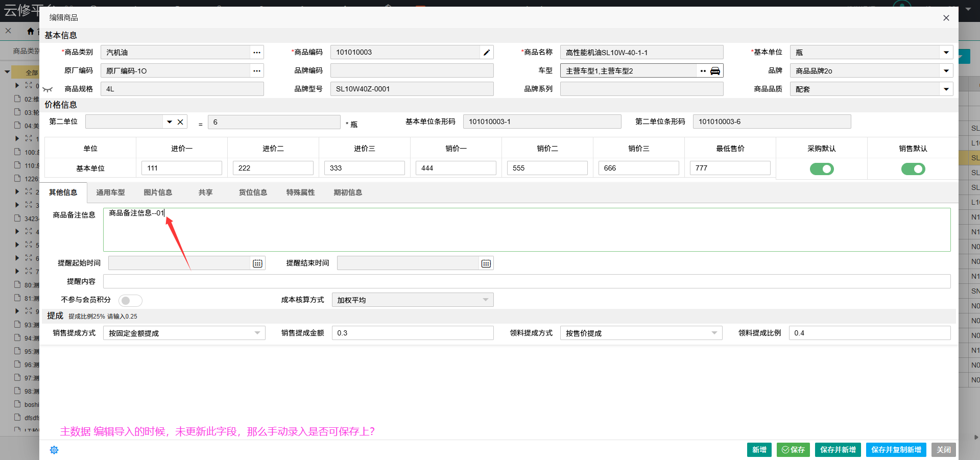Click the 保存 button
Image resolution: width=980 pixels, height=460 pixels.
tap(793, 450)
